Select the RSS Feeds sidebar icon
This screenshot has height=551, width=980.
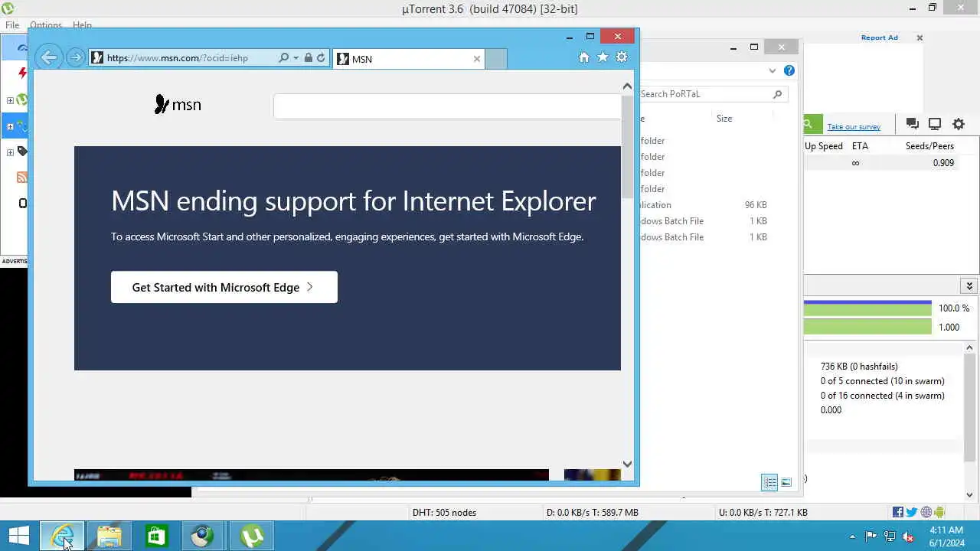22,178
